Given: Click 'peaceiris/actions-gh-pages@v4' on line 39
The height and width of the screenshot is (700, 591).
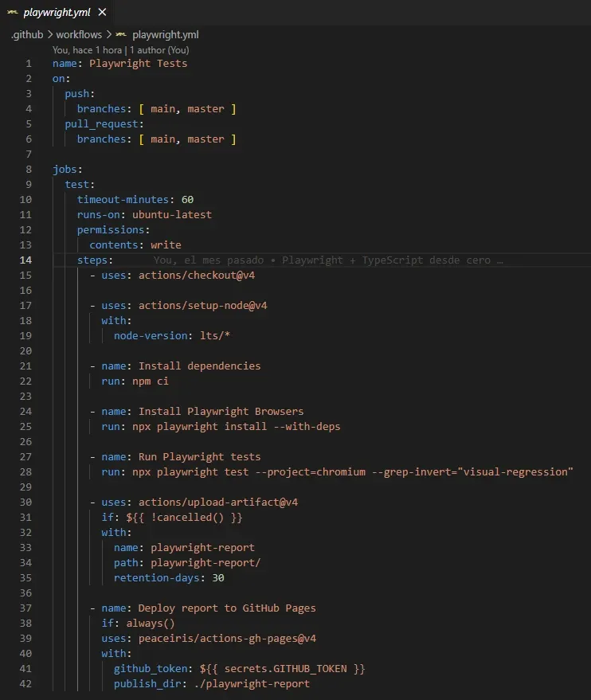Looking at the screenshot, I should coord(227,639).
